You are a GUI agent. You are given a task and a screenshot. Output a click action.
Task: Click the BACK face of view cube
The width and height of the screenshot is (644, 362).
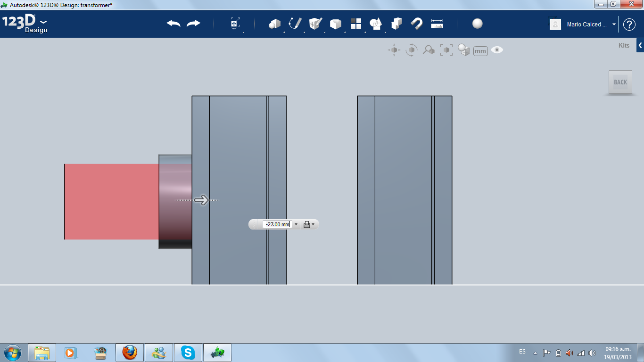[620, 82]
